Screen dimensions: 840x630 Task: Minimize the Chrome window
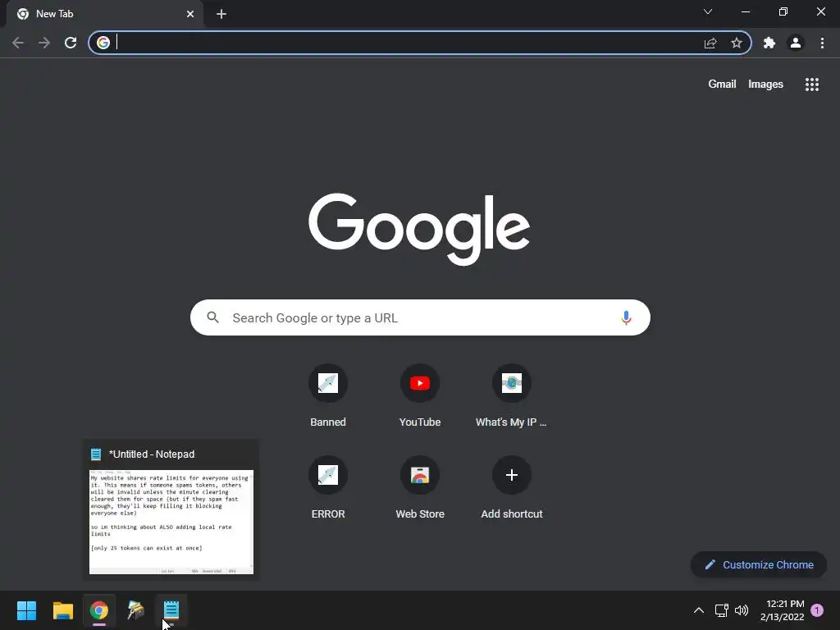[x=745, y=11]
